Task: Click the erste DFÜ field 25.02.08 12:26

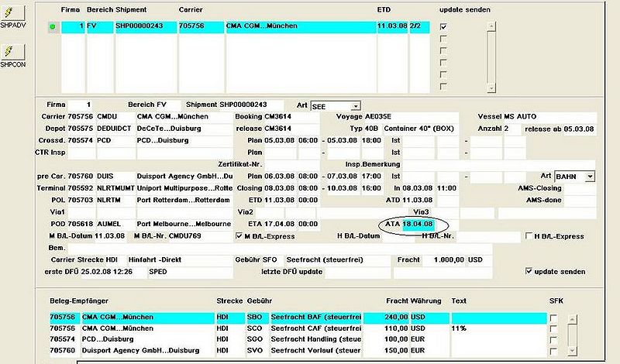Action: point(113,272)
